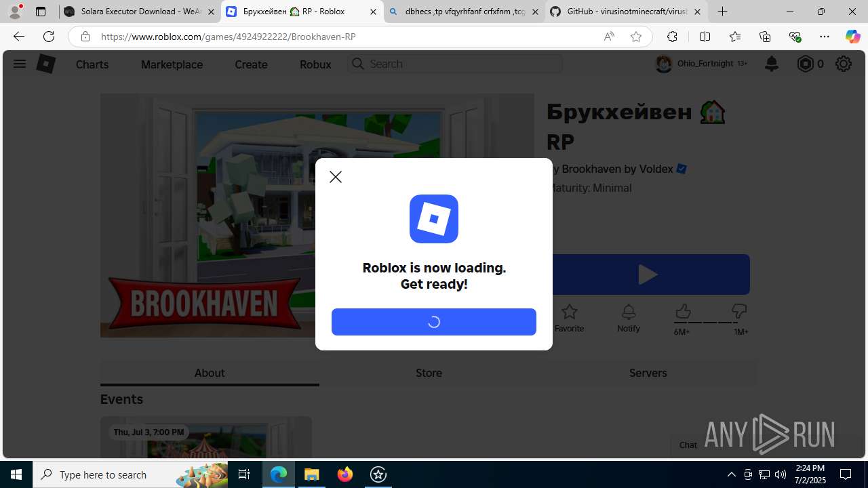Open the Charts page
The image size is (868, 488).
(92, 64)
